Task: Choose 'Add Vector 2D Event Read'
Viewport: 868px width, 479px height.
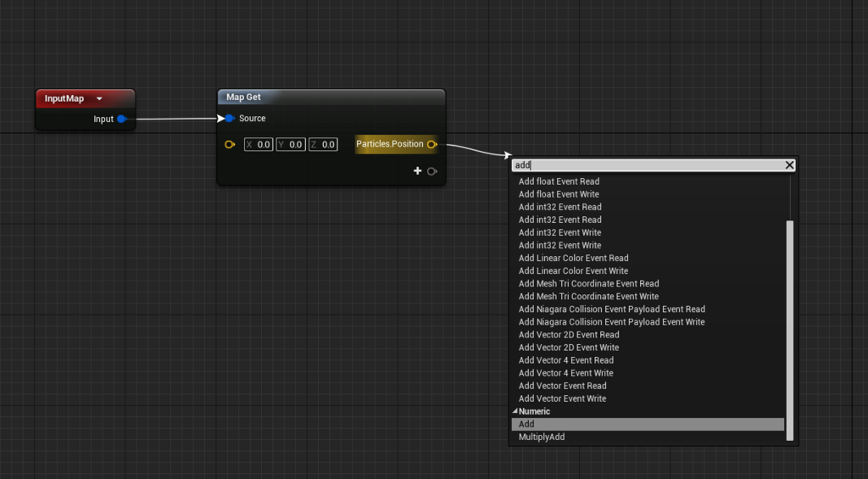Action: click(x=569, y=335)
